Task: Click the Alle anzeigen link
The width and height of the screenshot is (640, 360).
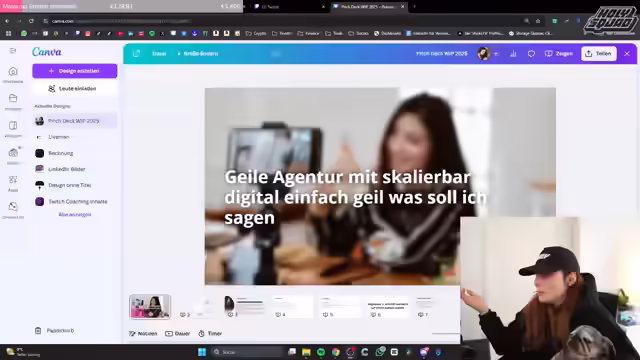Action: 75,214
